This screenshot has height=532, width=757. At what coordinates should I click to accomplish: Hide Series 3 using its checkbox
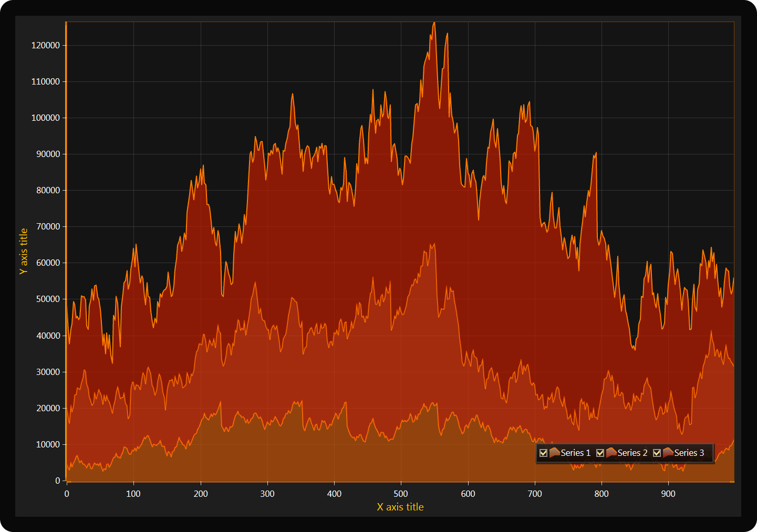click(657, 453)
